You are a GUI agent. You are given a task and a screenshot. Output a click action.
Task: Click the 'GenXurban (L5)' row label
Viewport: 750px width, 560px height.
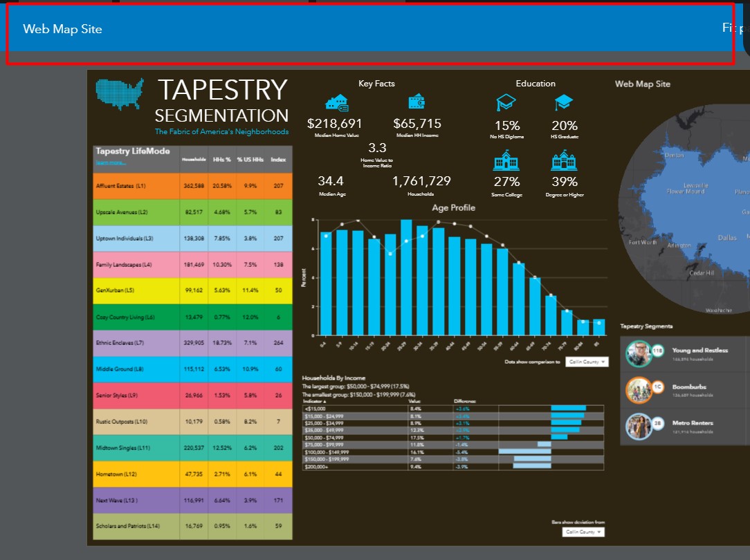click(x=116, y=290)
